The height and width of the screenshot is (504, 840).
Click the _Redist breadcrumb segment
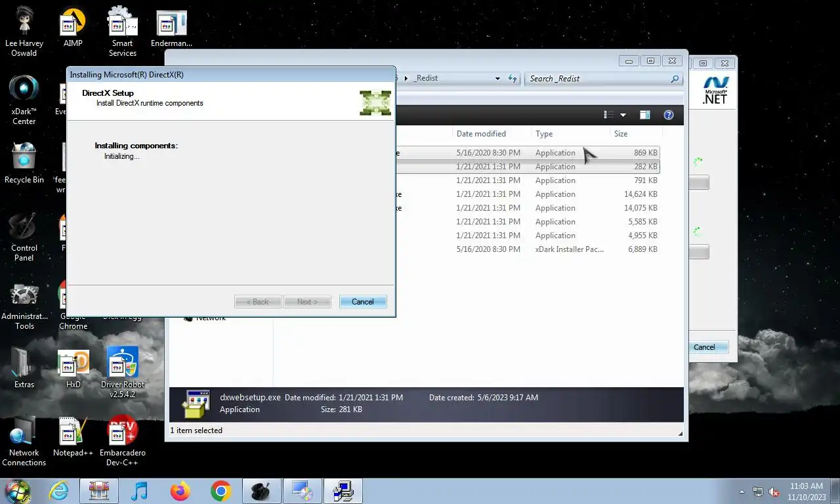coord(427,78)
